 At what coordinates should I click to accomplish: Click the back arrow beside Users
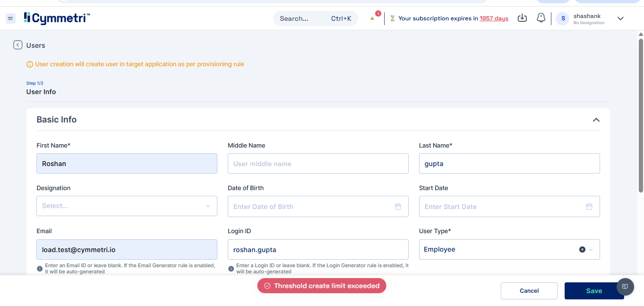point(17,45)
